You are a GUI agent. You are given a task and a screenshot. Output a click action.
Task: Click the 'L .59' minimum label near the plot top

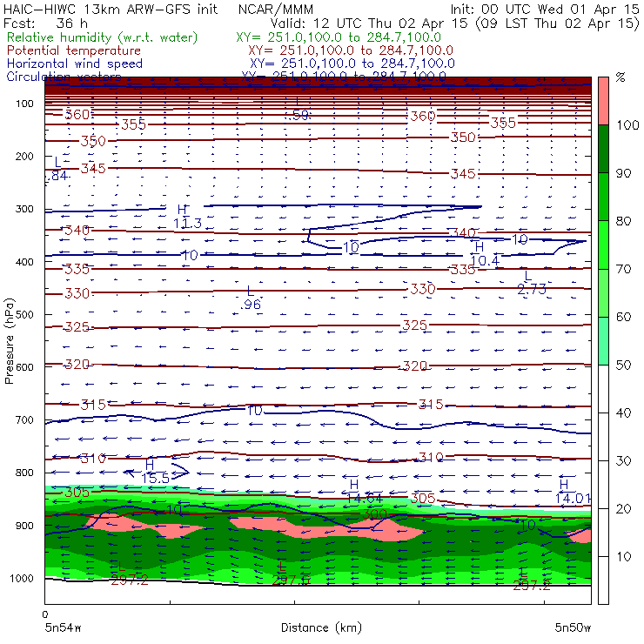(299, 108)
